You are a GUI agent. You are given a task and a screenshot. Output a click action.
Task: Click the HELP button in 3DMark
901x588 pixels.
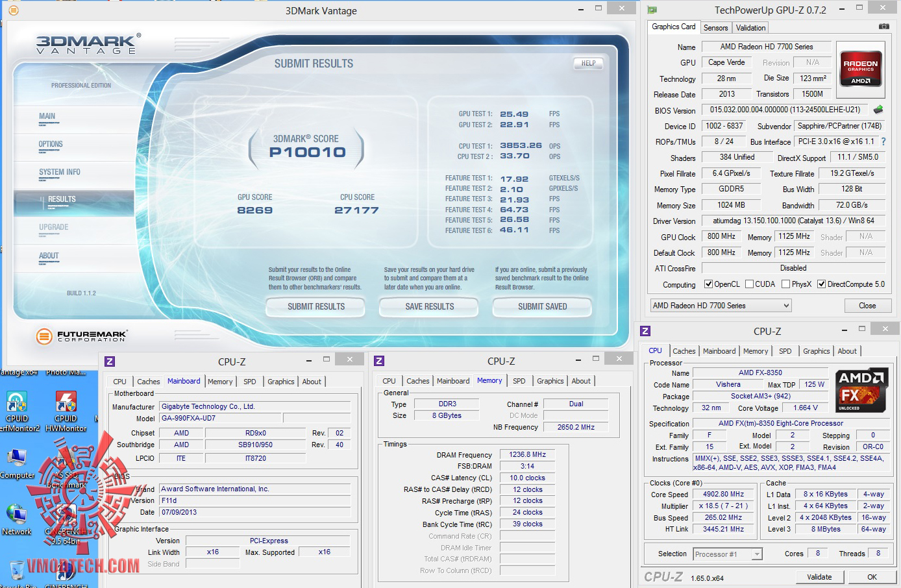(x=588, y=64)
